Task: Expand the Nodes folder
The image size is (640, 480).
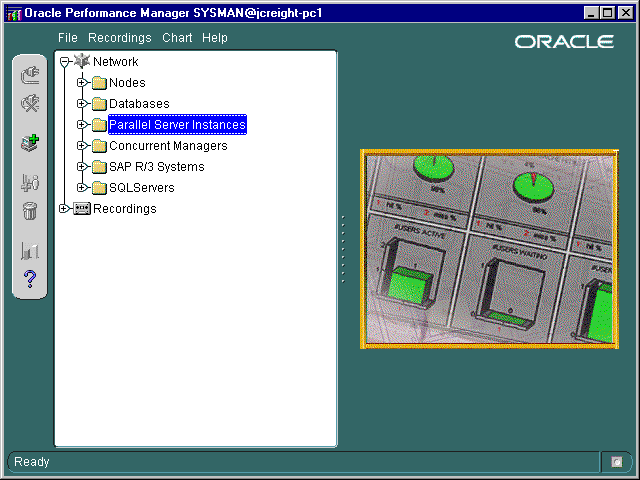Action: tap(82, 83)
